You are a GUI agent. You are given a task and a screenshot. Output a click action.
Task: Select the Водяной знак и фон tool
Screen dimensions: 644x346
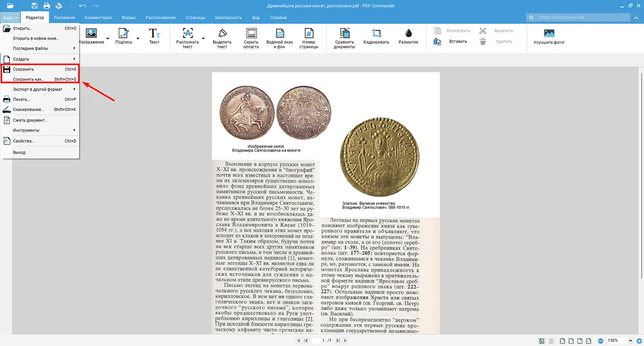(280, 33)
